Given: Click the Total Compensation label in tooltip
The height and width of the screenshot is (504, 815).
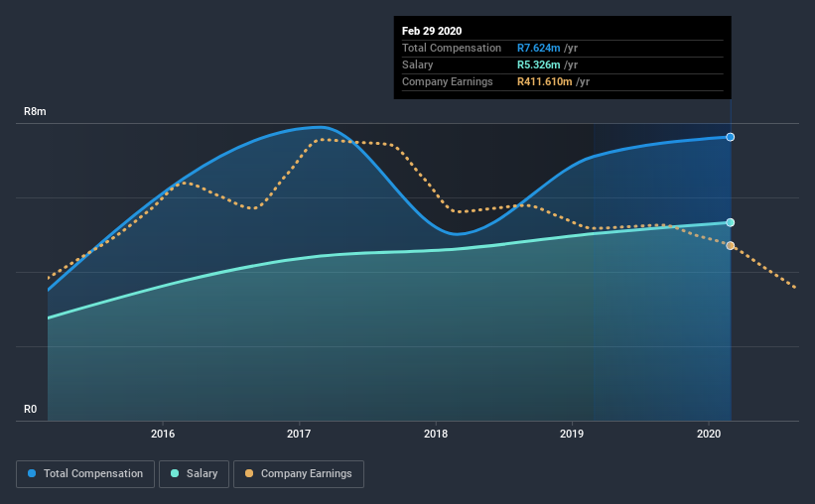Looking at the screenshot, I should pos(452,49).
